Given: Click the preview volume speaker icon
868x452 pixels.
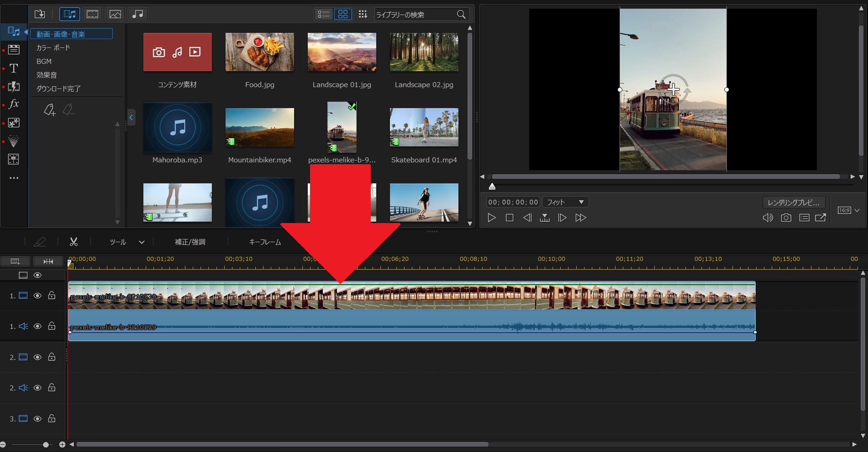Looking at the screenshot, I should pyautogui.click(x=768, y=218).
